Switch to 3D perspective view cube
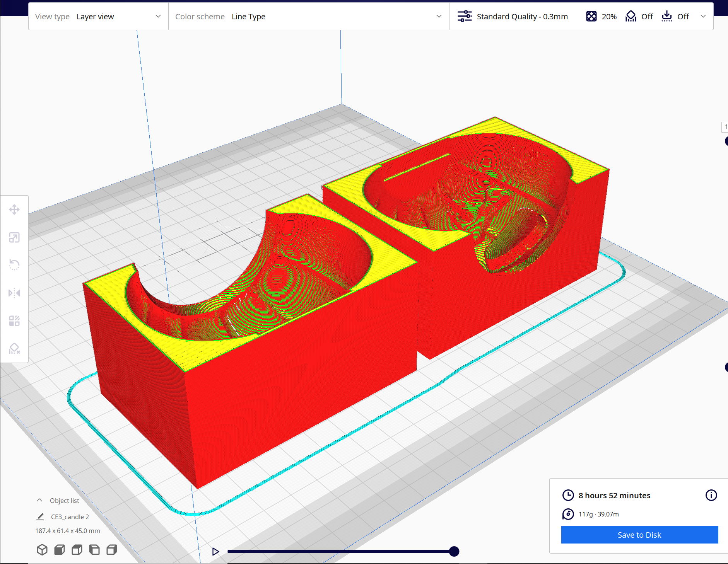This screenshot has width=728, height=564. [42, 549]
